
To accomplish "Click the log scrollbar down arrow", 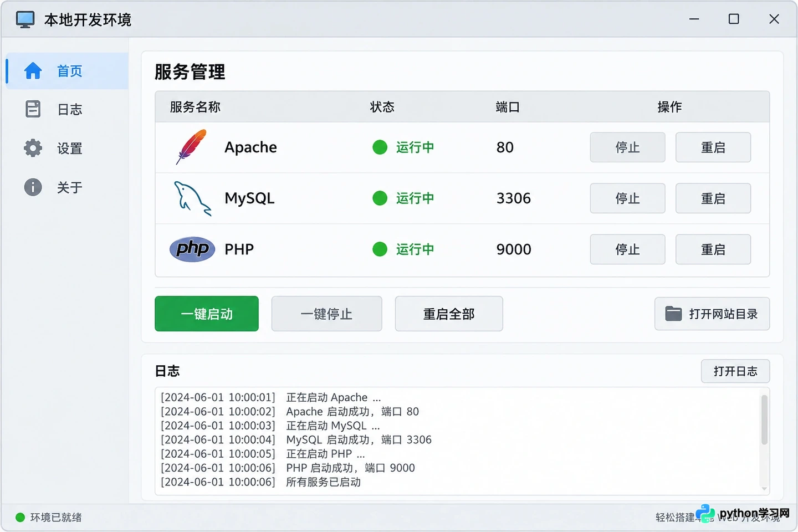I will point(764,489).
